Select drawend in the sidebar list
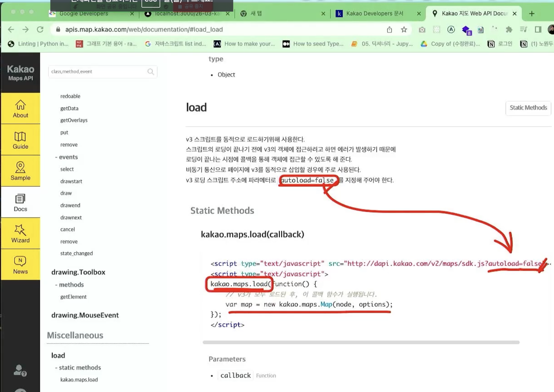Image resolution: width=554 pixels, height=392 pixels. pyautogui.click(x=70, y=205)
